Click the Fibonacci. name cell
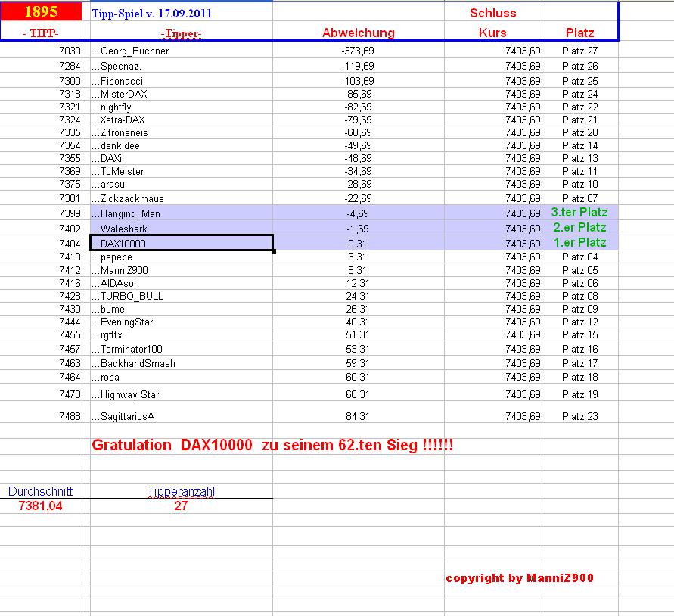This screenshot has height=616, width=674. [x=182, y=81]
